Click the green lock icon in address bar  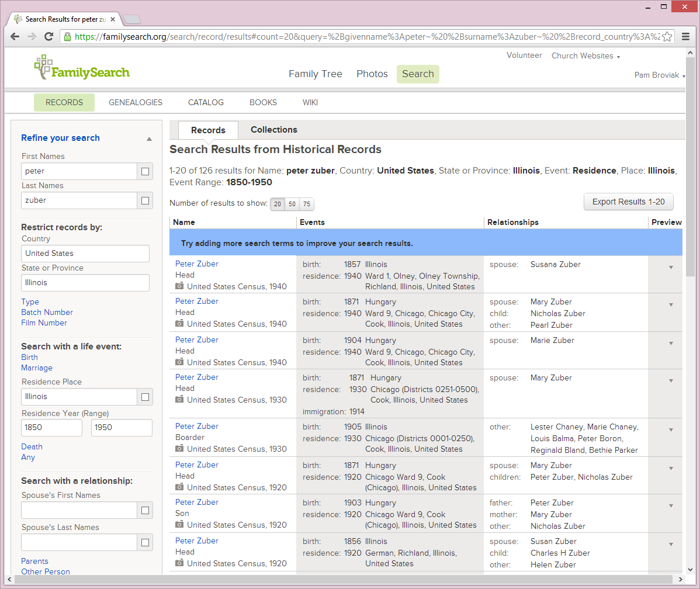67,37
